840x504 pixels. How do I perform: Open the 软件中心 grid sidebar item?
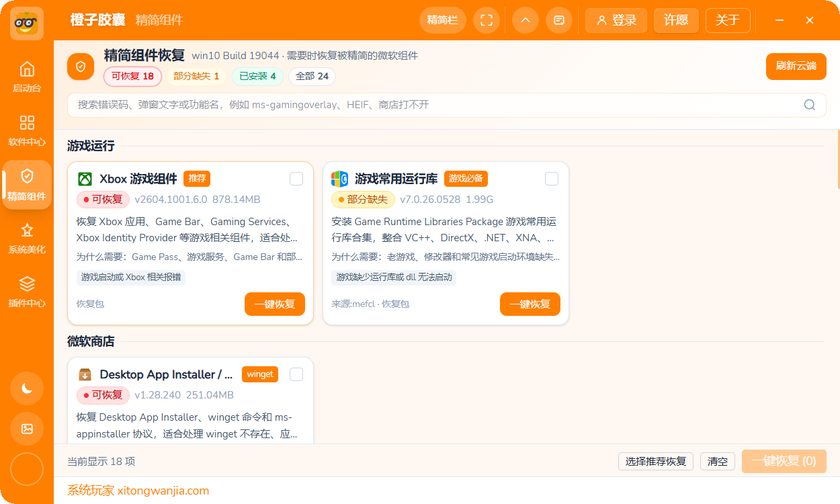pyautogui.click(x=27, y=130)
